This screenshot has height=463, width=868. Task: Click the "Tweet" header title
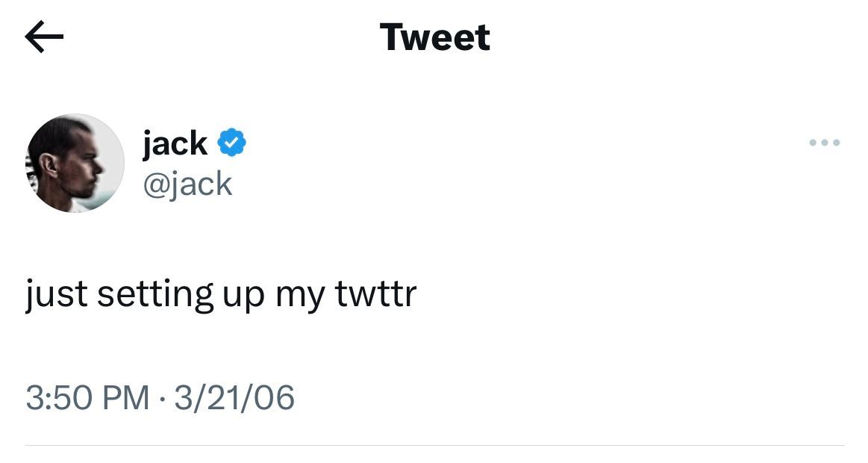pos(434,37)
